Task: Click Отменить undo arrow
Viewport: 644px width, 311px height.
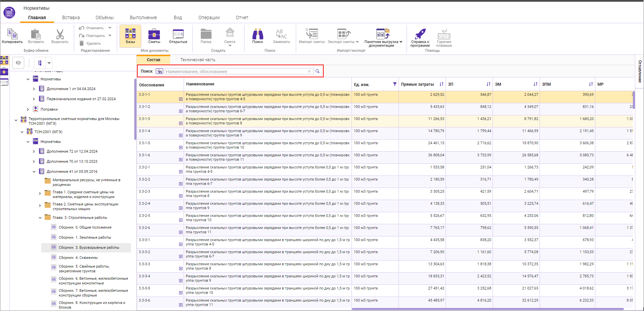Action: pos(82,28)
